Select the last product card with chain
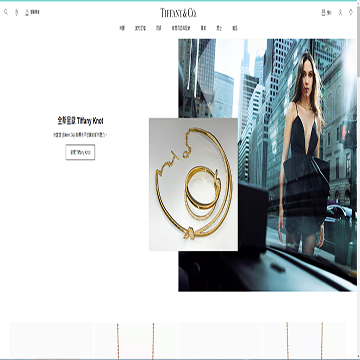The width and height of the screenshot is (360, 360). 304,341
